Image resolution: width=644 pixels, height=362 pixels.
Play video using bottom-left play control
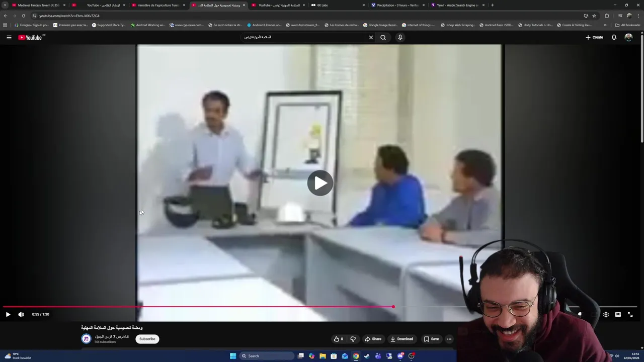[8, 314]
